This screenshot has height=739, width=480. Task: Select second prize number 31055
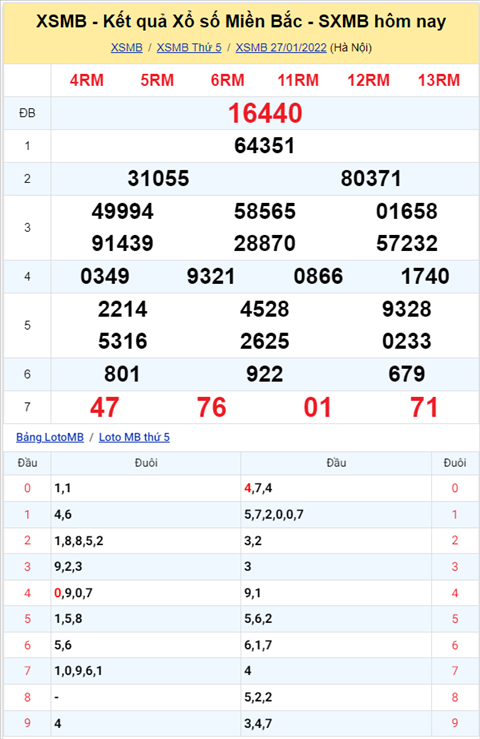tap(158, 179)
